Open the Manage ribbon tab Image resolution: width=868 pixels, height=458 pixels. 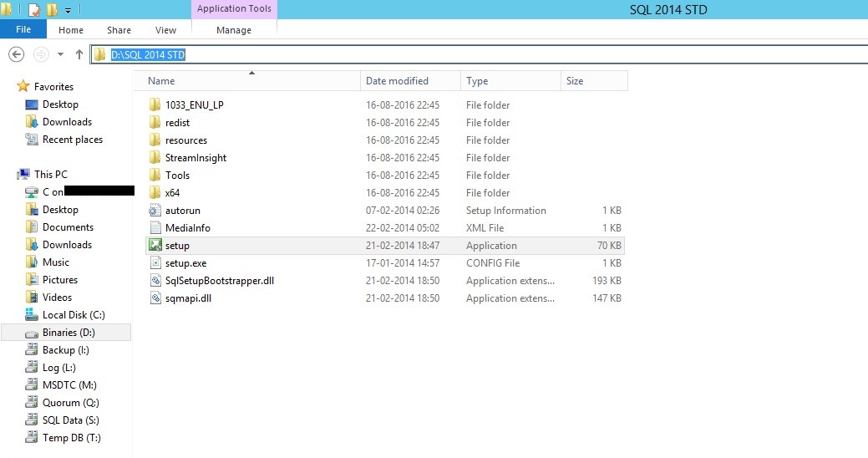coord(234,30)
